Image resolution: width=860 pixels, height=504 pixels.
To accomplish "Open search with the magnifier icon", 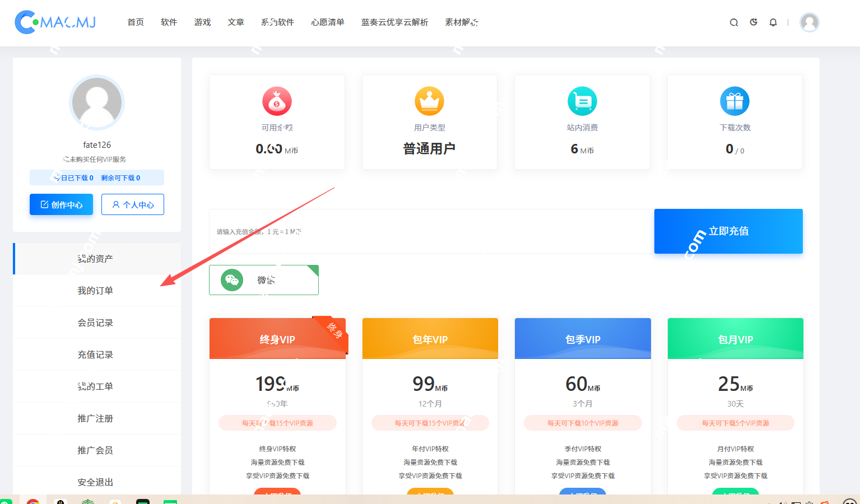I will 734,22.
